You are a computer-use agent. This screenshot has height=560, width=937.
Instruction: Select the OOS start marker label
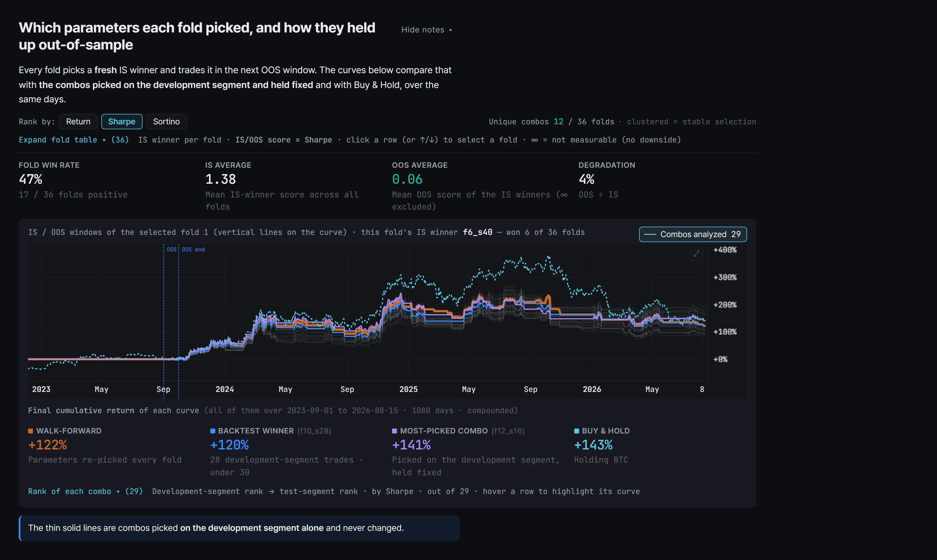[x=171, y=249]
